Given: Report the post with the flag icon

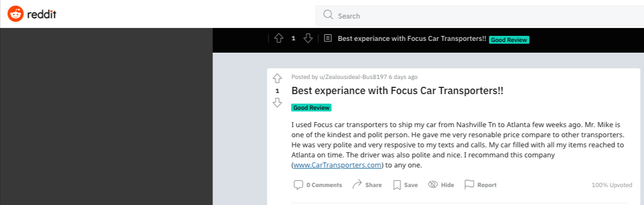Looking at the screenshot, I should tap(480, 185).
